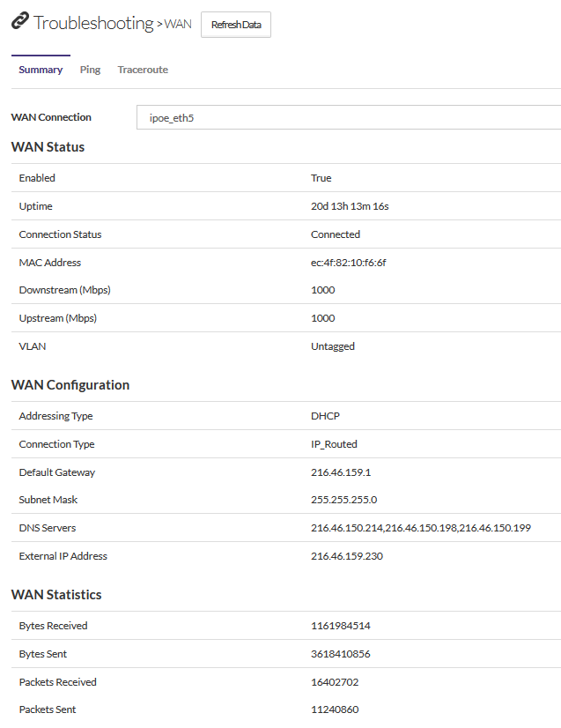Click the Troubleshooting page title

pyautogui.click(x=93, y=24)
